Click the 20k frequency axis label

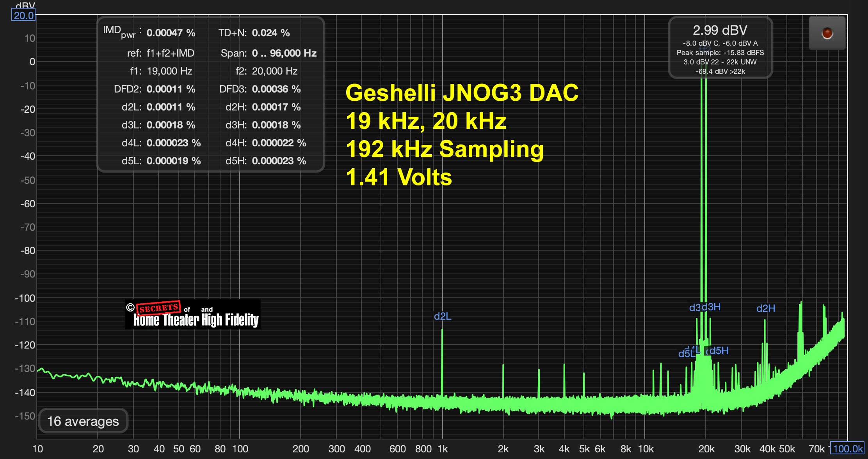[706, 449]
